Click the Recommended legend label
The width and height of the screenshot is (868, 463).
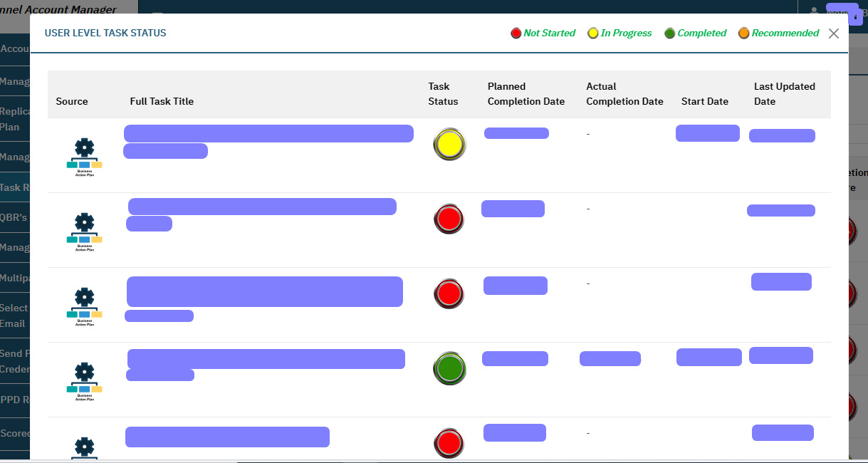[785, 33]
